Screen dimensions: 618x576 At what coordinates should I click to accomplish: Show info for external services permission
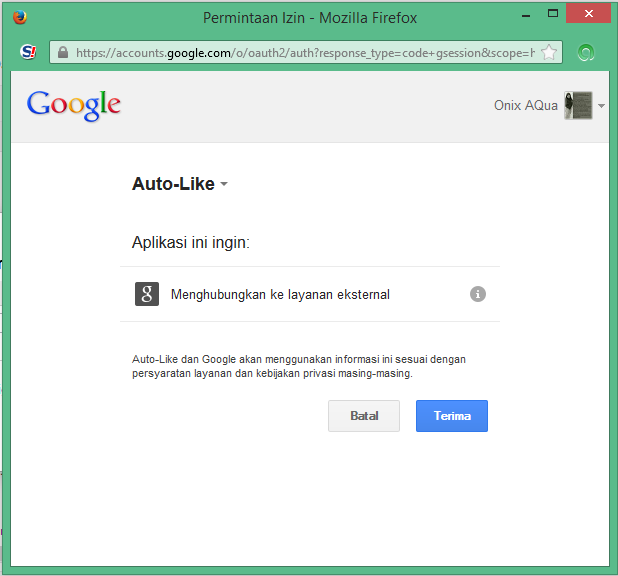(478, 294)
